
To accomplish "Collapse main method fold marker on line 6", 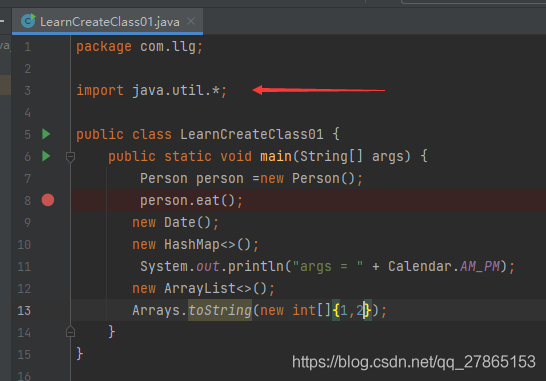I will tap(70, 157).
